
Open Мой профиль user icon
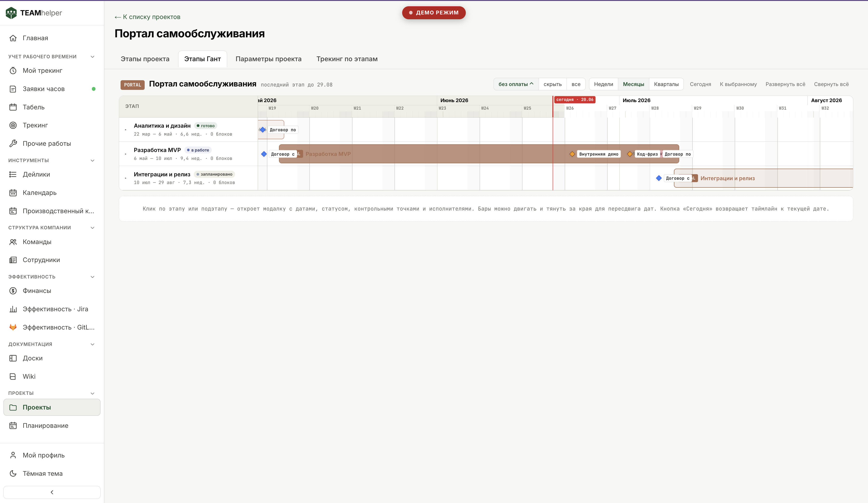pos(13,455)
